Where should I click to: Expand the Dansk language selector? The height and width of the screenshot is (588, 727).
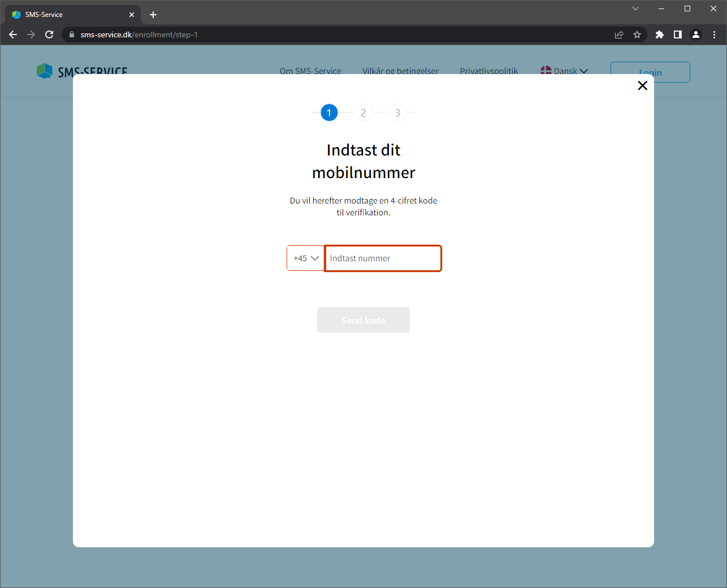[x=564, y=71]
